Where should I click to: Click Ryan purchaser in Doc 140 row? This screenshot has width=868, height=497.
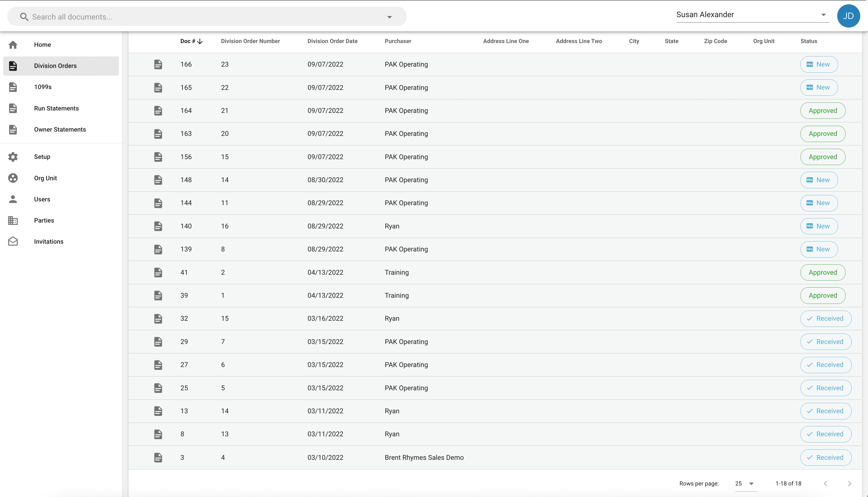tap(392, 226)
